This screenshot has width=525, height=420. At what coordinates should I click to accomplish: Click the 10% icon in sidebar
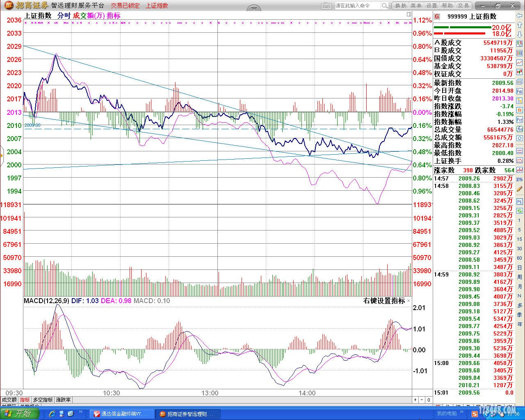520,179
